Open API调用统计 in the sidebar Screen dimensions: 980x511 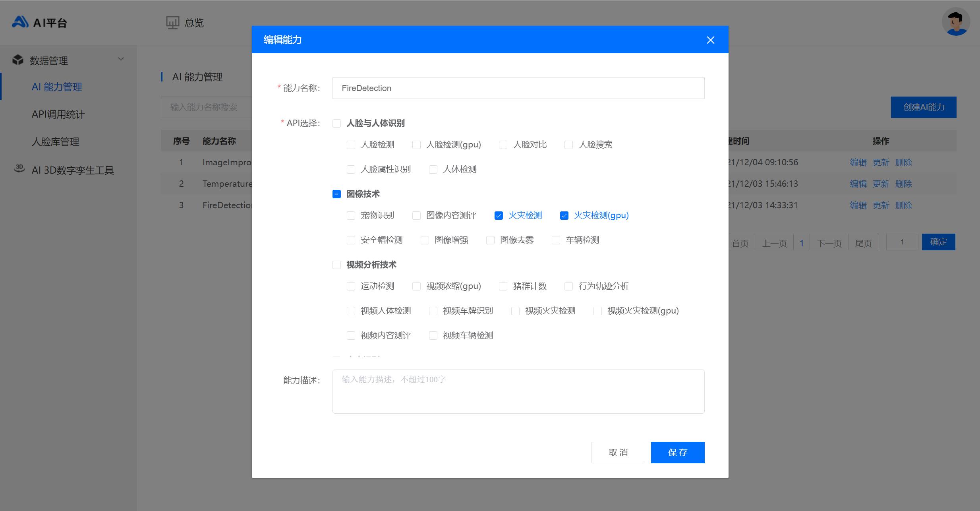pos(58,114)
